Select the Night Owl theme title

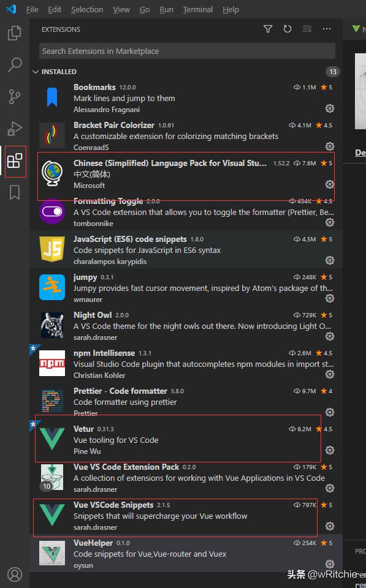93,315
